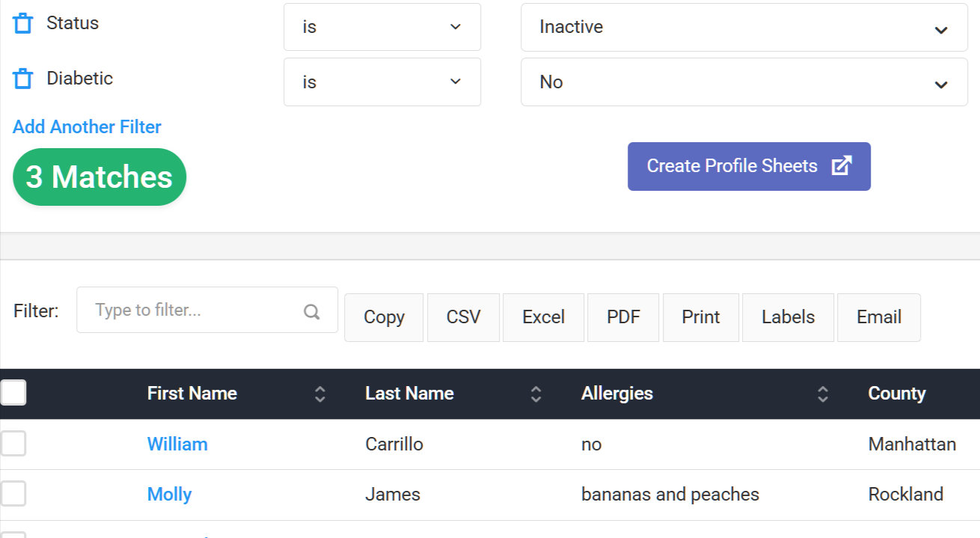Sort the table by Last Name column arrows
980x538 pixels.
tap(536, 393)
